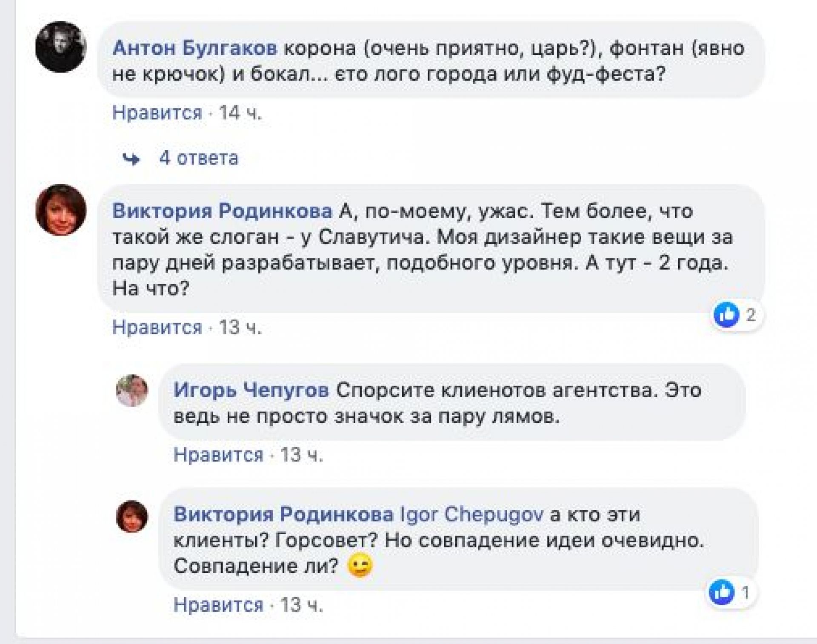The image size is (817, 644).
Task: Click the thumbs-up reaction icon showing 2 likes
Action: pyautogui.click(x=726, y=315)
